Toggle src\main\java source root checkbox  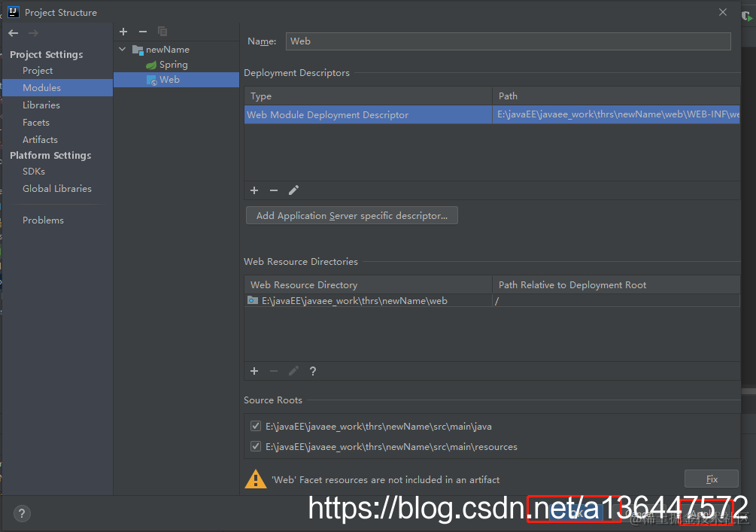[256, 426]
